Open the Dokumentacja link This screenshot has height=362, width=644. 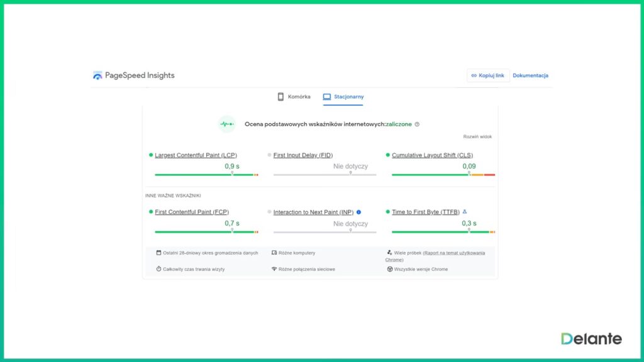tap(530, 75)
